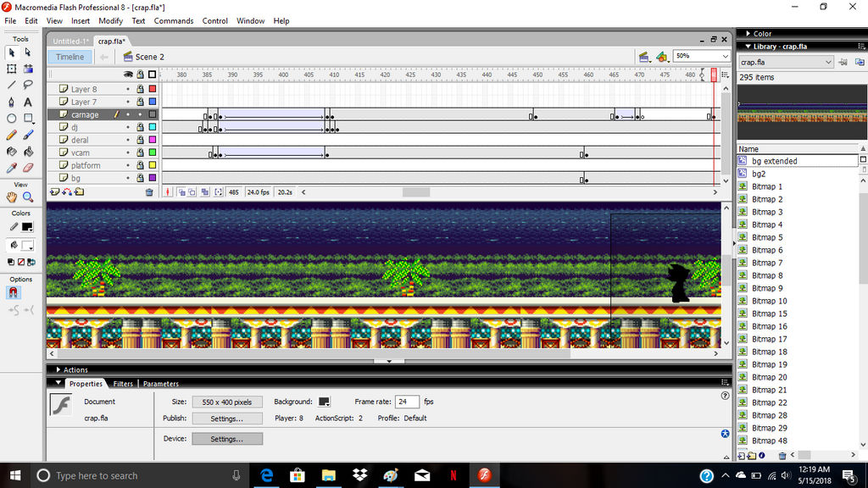868x488 pixels.
Task: Select the Eyedropper tool
Action: [12, 168]
